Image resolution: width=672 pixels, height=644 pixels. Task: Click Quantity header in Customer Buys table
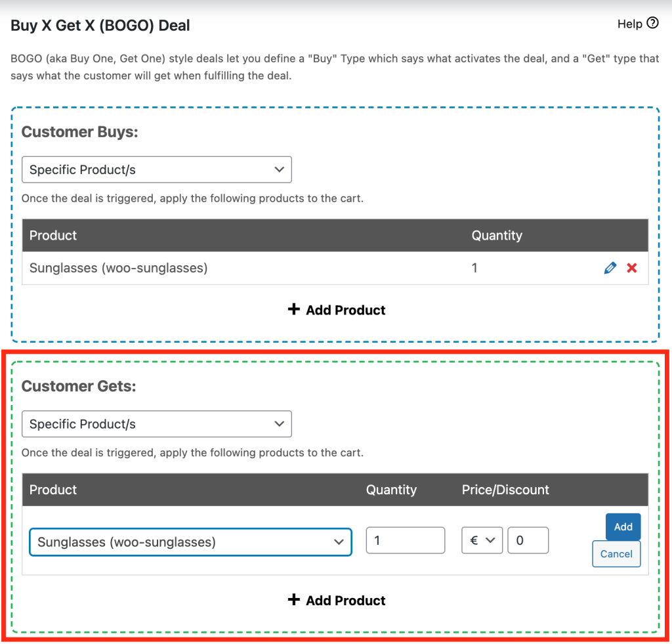tap(497, 236)
